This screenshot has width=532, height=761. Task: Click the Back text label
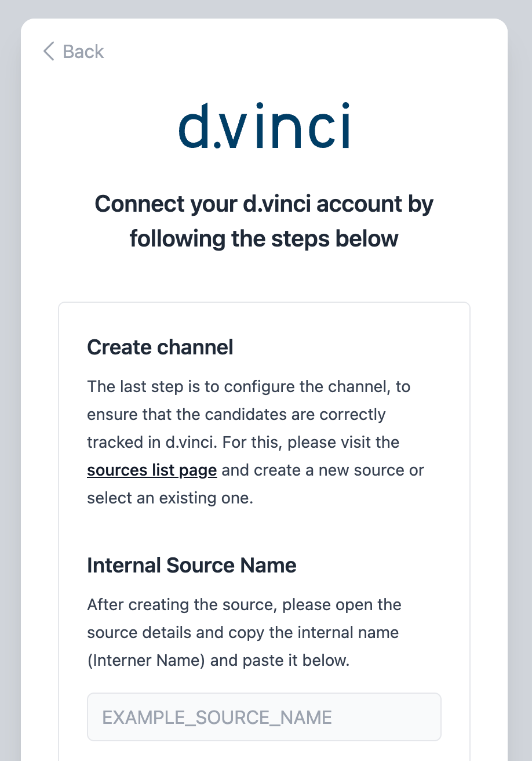point(83,52)
